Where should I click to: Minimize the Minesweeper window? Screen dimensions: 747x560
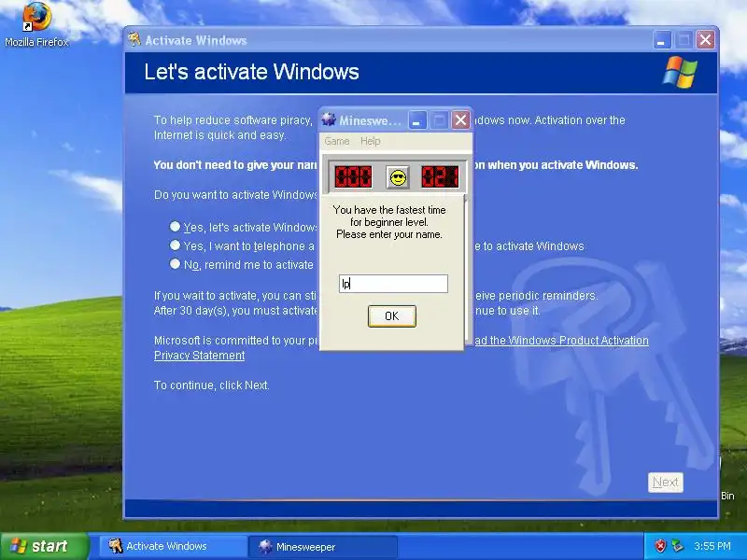[x=417, y=120]
